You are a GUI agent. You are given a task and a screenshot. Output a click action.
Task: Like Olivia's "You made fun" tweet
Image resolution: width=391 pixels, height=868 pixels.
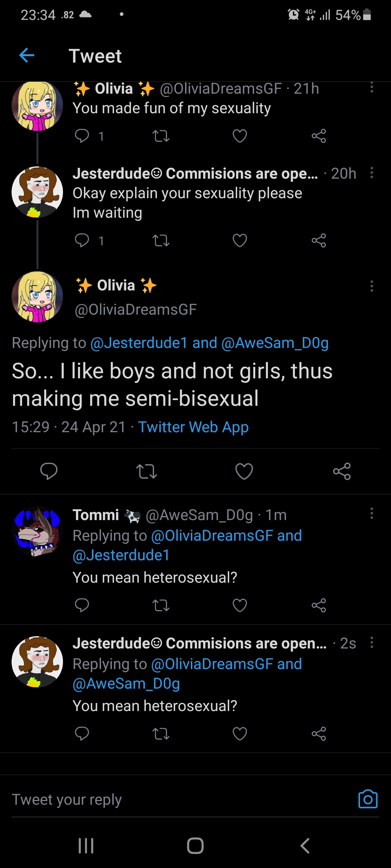point(240,136)
